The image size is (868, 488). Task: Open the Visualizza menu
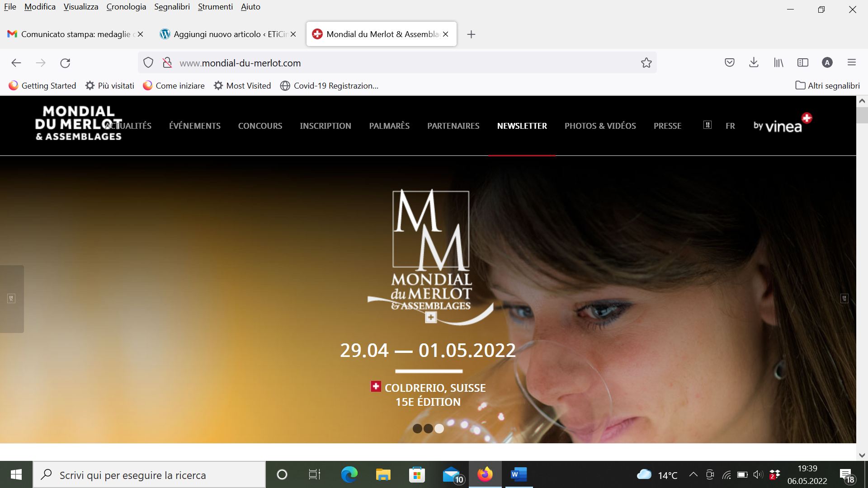[81, 7]
